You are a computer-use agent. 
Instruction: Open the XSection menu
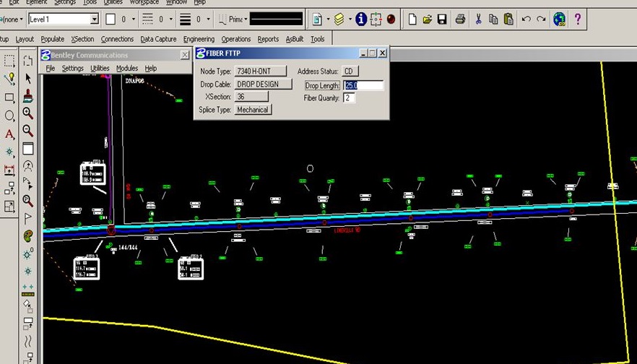(x=82, y=39)
